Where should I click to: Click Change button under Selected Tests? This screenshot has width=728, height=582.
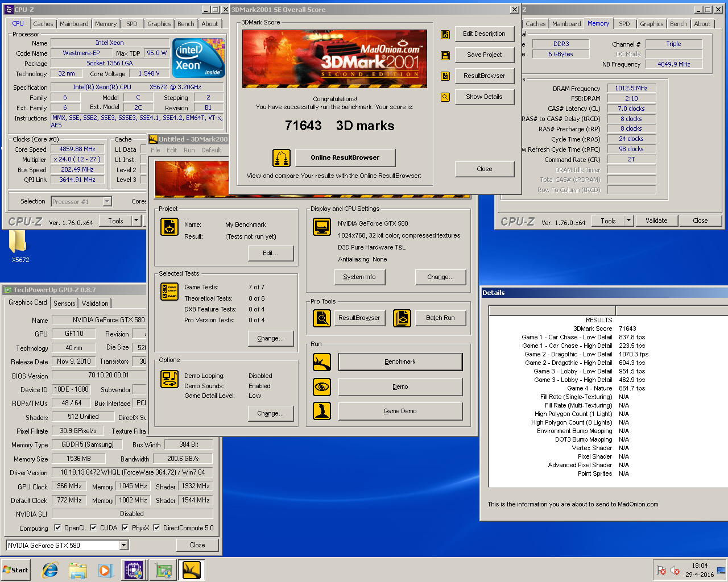coord(271,339)
